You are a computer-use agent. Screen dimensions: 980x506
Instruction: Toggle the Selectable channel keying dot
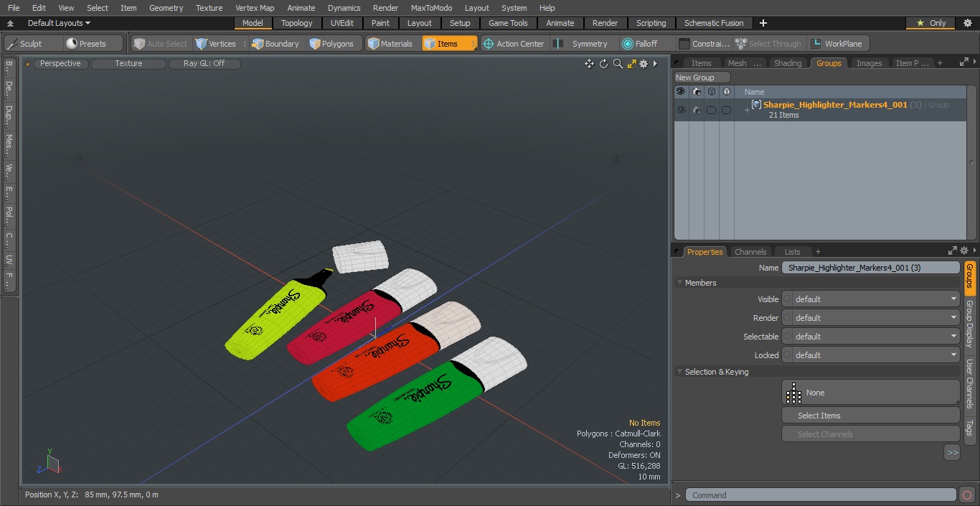787,337
